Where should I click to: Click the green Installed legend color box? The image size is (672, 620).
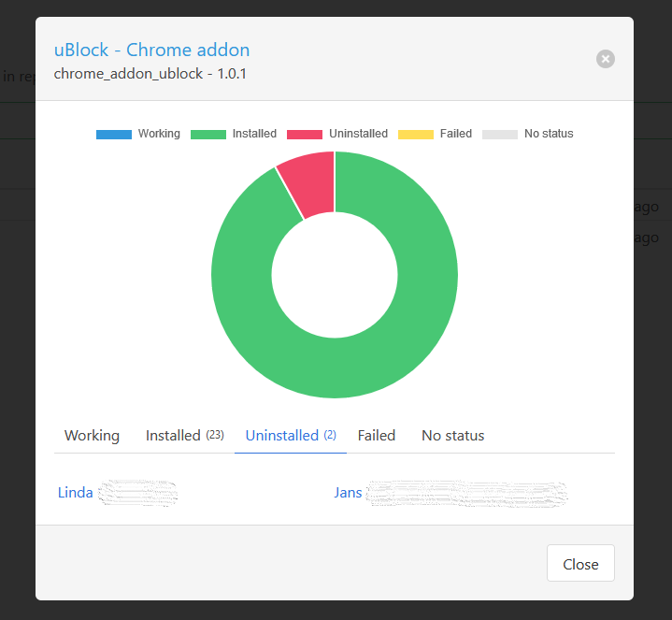(208, 135)
